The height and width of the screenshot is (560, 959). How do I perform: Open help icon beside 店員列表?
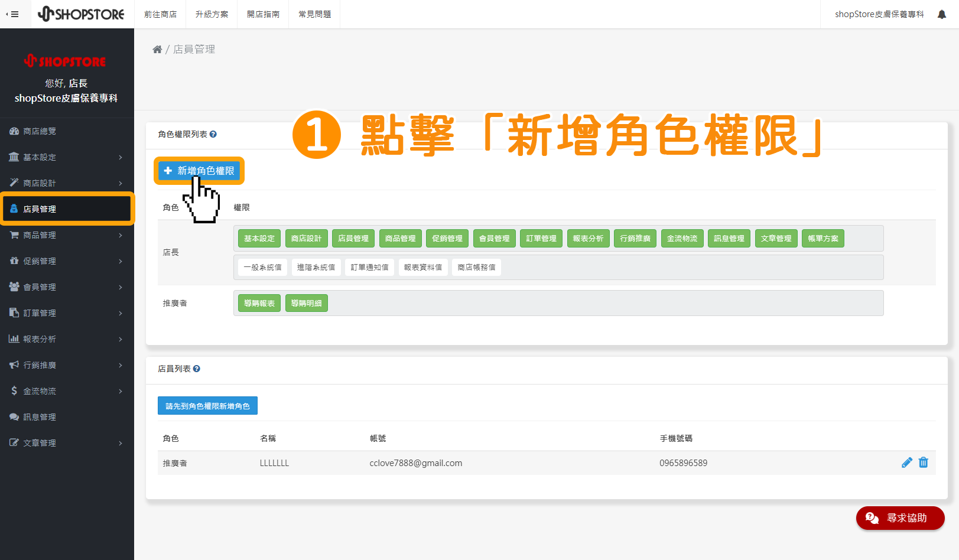click(x=197, y=369)
